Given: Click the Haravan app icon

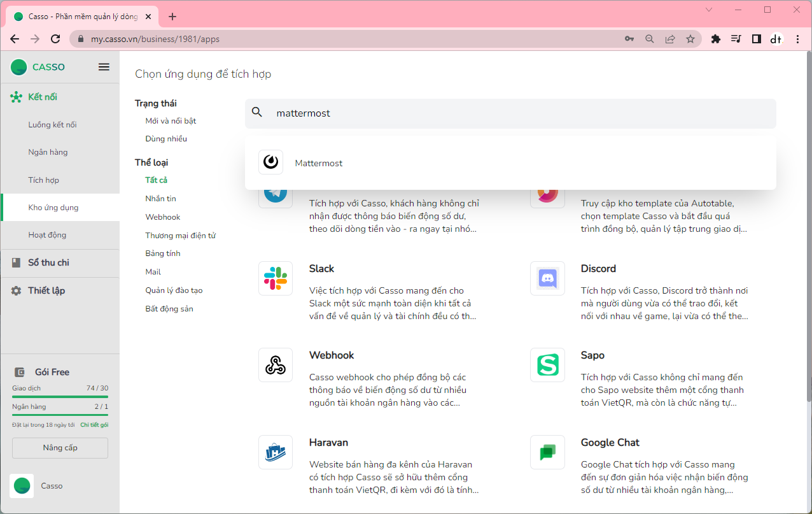Looking at the screenshot, I should (x=276, y=452).
